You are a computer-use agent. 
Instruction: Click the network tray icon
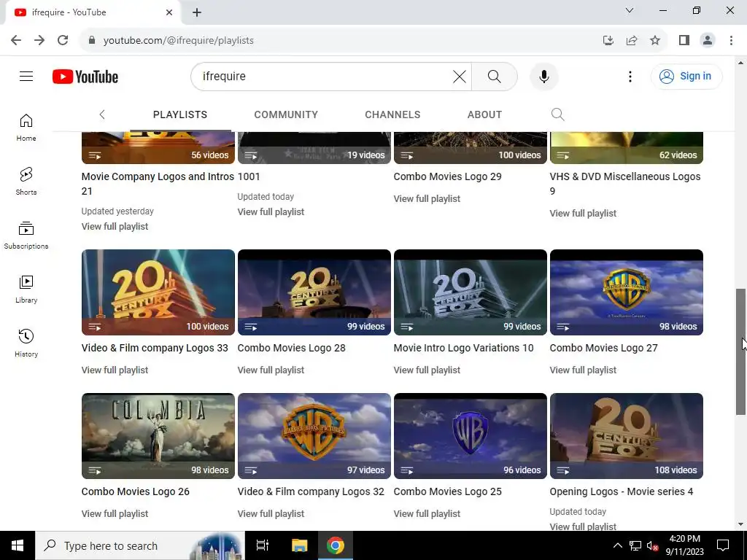tap(635, 545)
